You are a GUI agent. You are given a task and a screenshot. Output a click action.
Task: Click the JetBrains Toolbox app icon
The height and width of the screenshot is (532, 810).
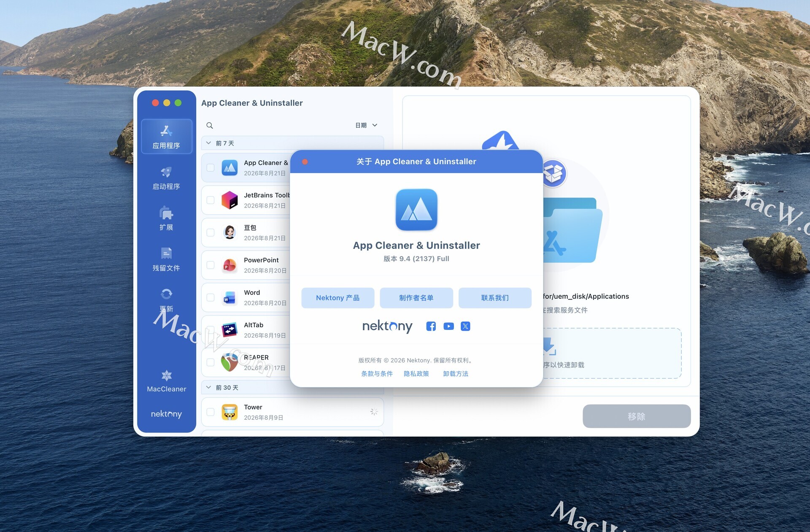pos(229,200)
